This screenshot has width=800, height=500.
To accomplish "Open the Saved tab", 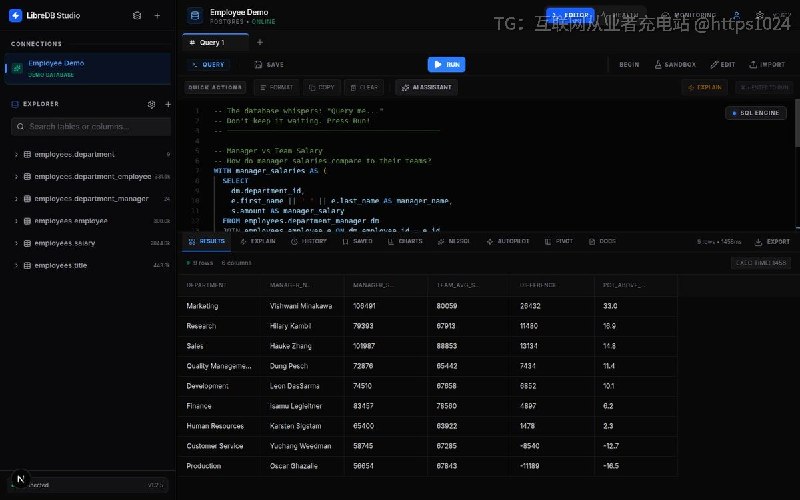I will (x=357, y=241).
